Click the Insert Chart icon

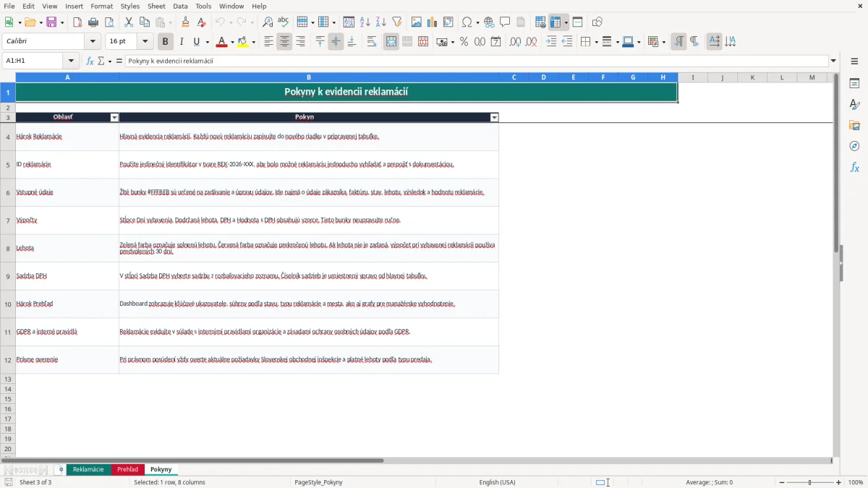(x=433, y=22)
